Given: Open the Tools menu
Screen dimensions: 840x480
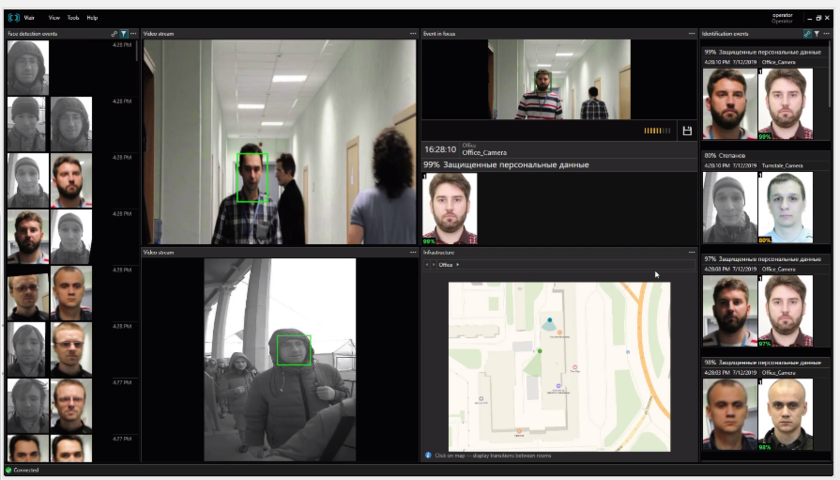Looking at the screenshot, I should click(x=73, y=18).
